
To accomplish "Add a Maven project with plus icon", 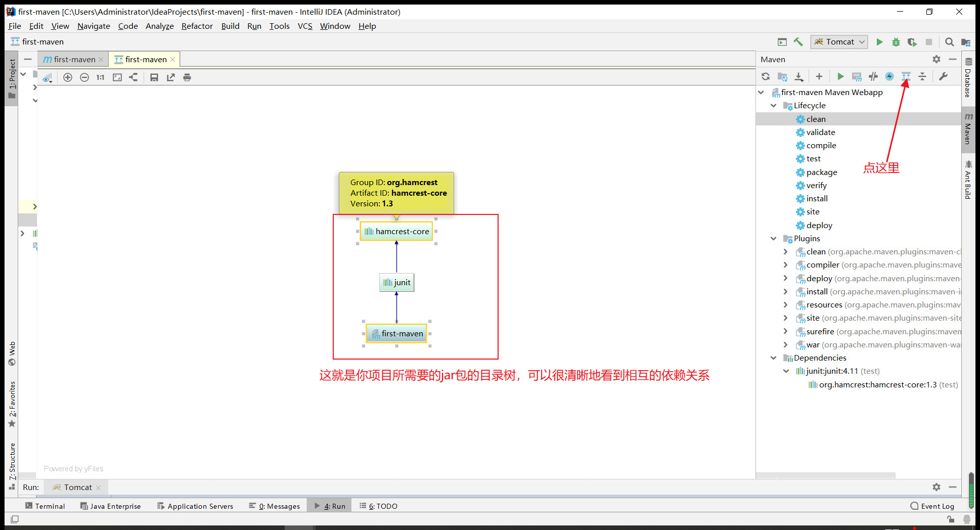I will 819,76.
